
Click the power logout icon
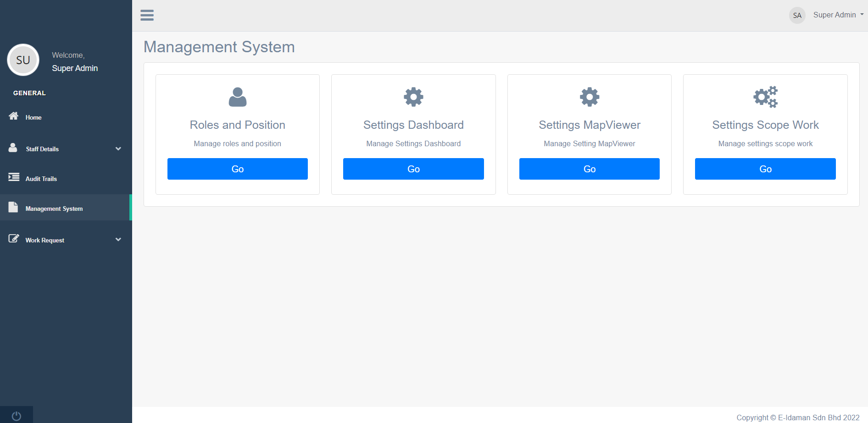pyautogui.click(x=17, y=416)
